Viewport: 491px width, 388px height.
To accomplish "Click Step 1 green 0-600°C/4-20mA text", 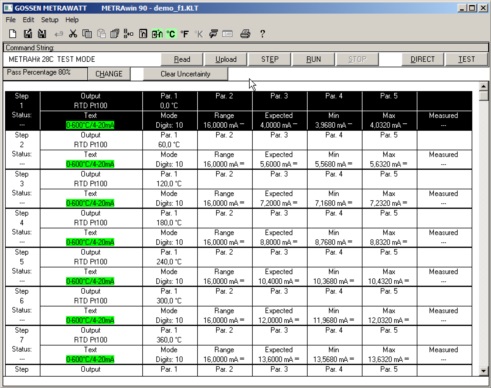I will coord(90,125).
